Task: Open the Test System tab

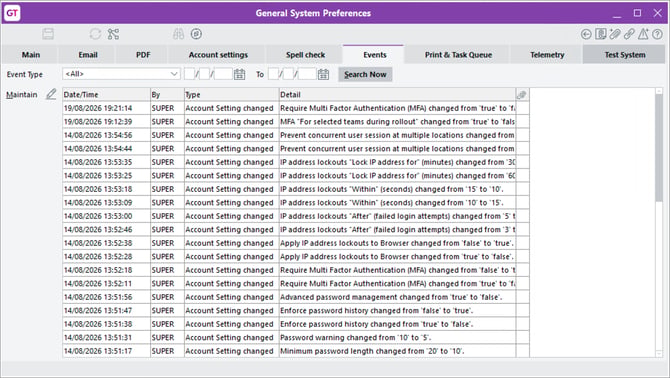Action: pyautogui.click(x=625, y=55)
